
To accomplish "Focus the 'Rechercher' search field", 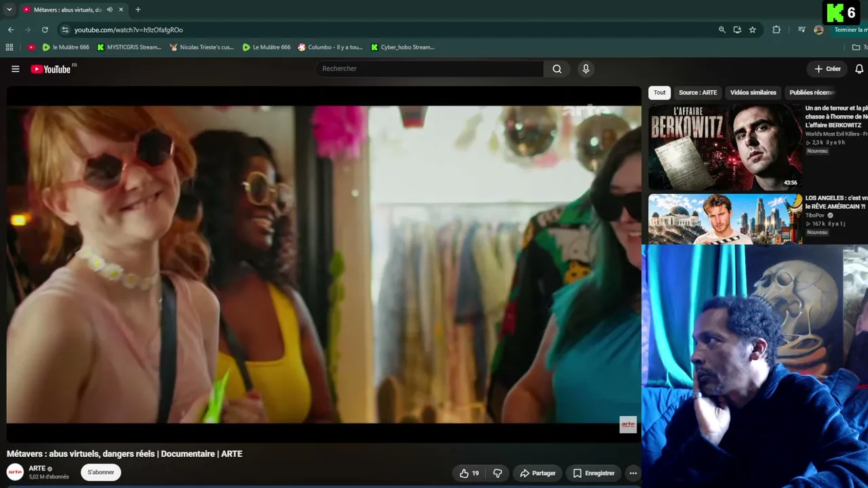I will coord(429,68).
